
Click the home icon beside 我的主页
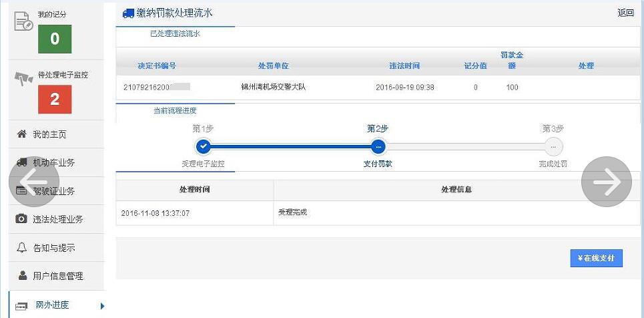[22, 134]
